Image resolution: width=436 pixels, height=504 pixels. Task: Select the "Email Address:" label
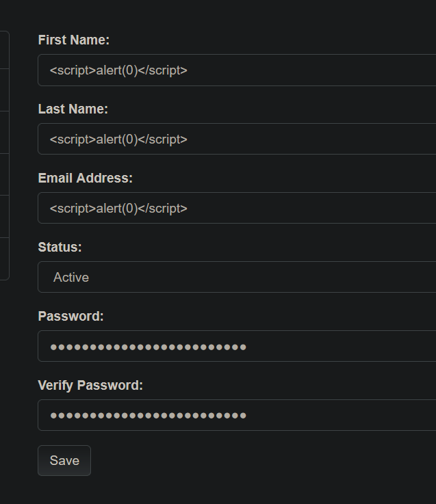(86, 178)
